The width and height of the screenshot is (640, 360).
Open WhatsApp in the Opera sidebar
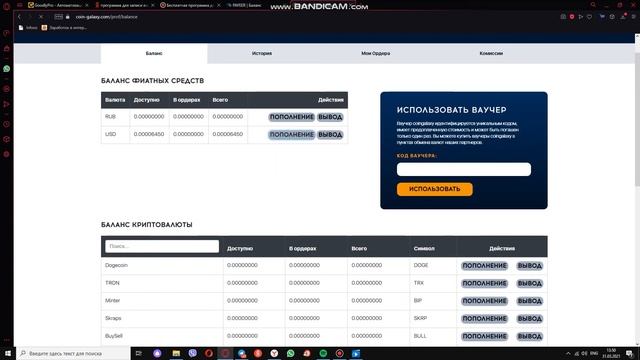(x=7, y=69)
